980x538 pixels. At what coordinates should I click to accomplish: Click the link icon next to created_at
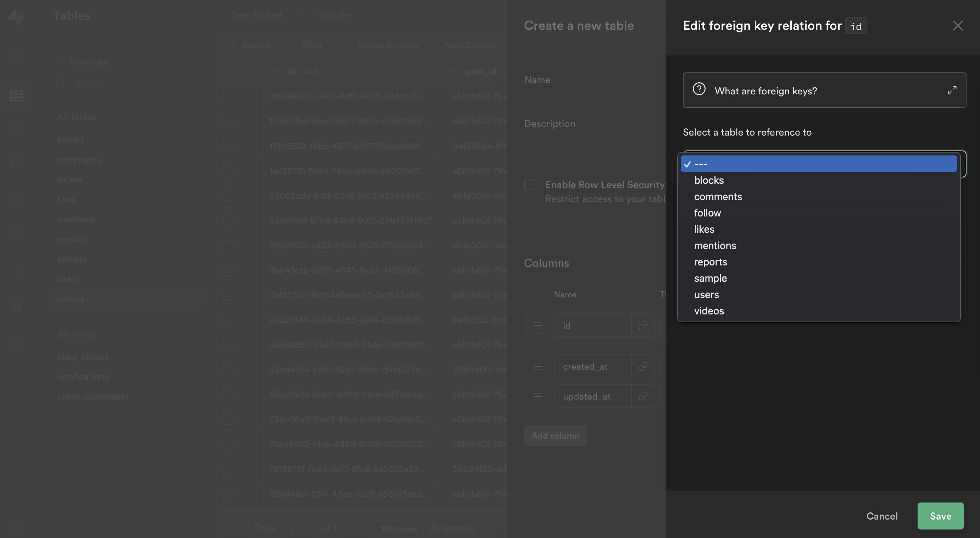643,366
